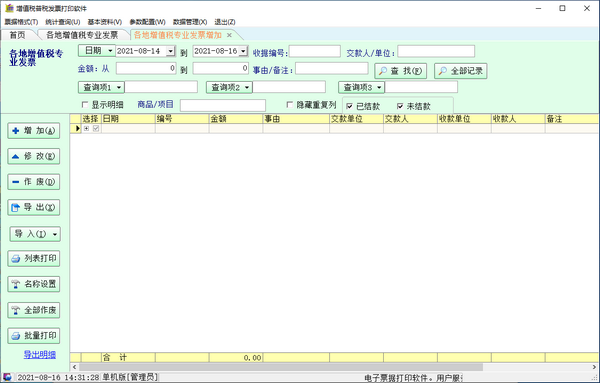600x383 pixels.
Task: Click the 导出 export icon button
Action: pyautogui.click(x=34, y=207)
